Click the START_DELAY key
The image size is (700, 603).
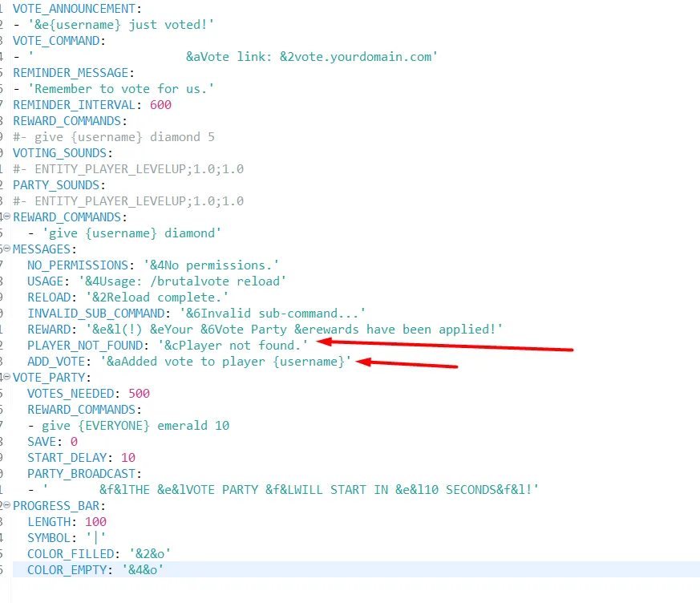click(x=67, y=459)
